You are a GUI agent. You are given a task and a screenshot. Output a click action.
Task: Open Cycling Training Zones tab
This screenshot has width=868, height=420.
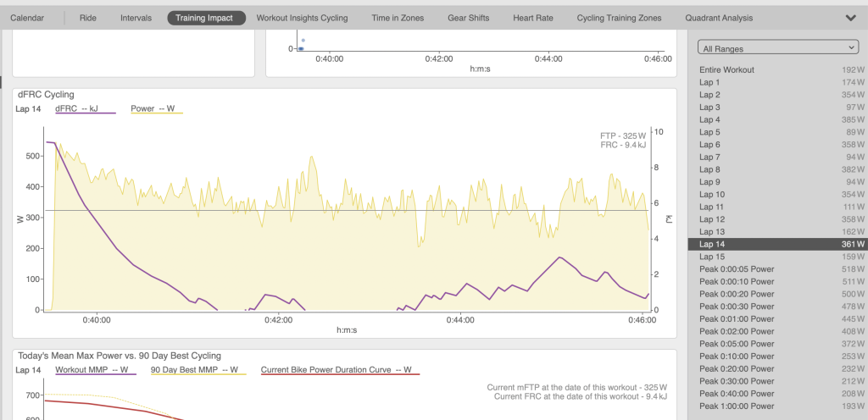point(619,18)
